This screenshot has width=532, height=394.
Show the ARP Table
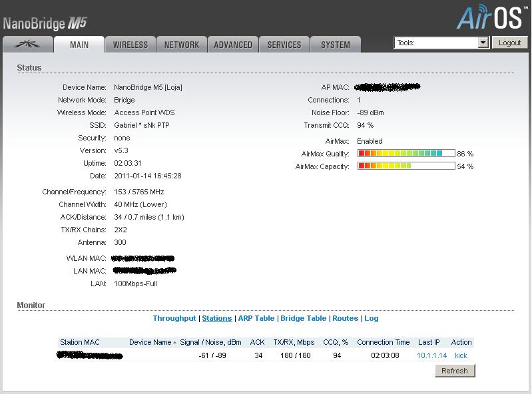pos(256,318)
